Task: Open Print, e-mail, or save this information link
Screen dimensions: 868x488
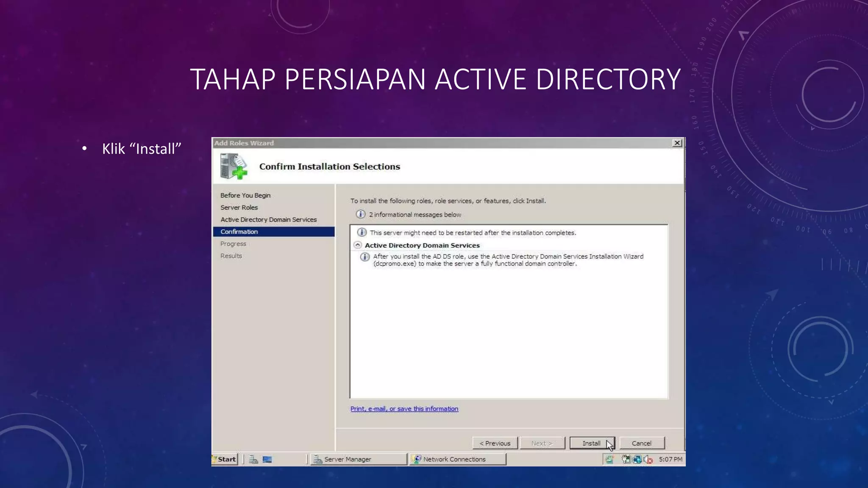Action: 404,409
